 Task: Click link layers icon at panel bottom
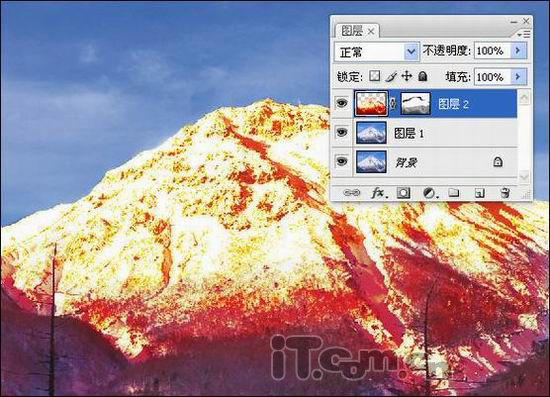pyautogui.click(x=351, y=193)
